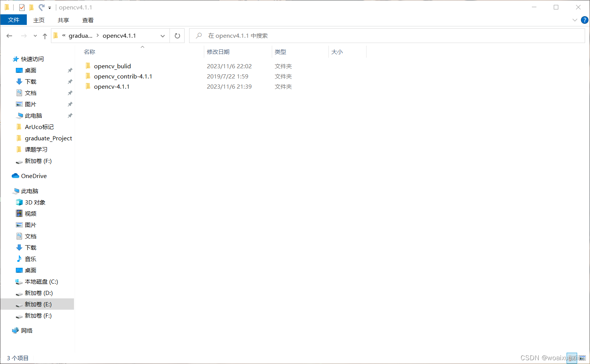Unpin 图片 from Quick Access
Viewport: 590px width, 364px height.
click(x=70, y=104)
